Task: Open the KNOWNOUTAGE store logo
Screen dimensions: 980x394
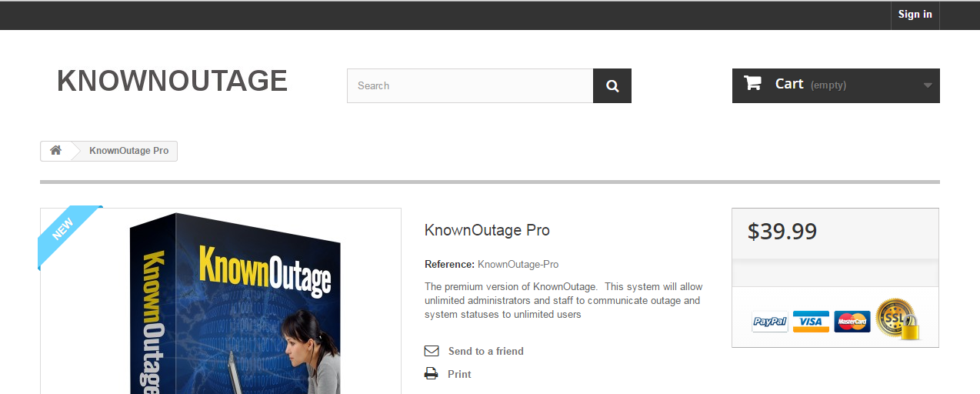Action: (x=172, y=81)
